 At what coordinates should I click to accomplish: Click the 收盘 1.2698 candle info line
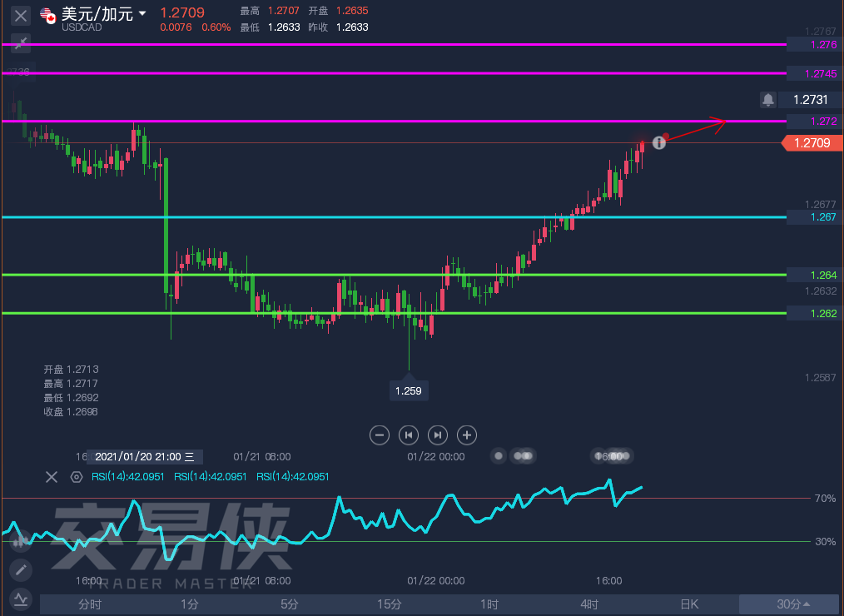71,412
